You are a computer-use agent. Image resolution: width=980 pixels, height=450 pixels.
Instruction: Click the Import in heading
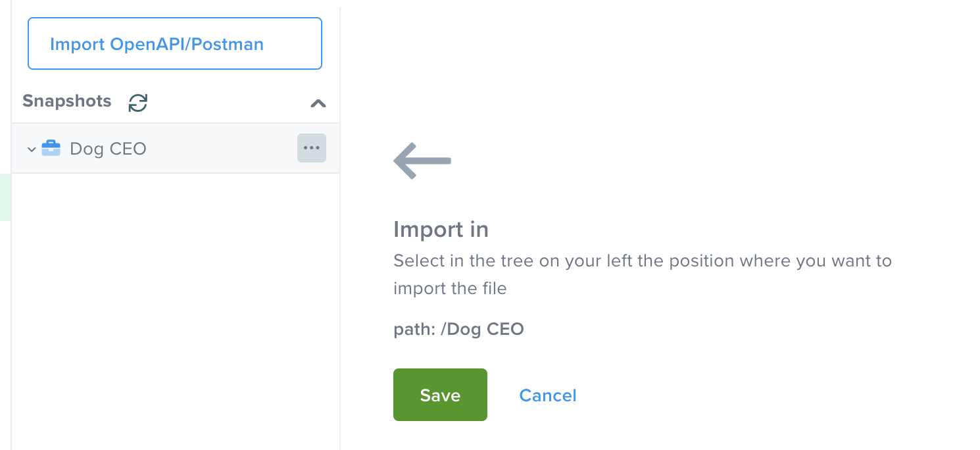pyautogui.click(x=441, y=229)
